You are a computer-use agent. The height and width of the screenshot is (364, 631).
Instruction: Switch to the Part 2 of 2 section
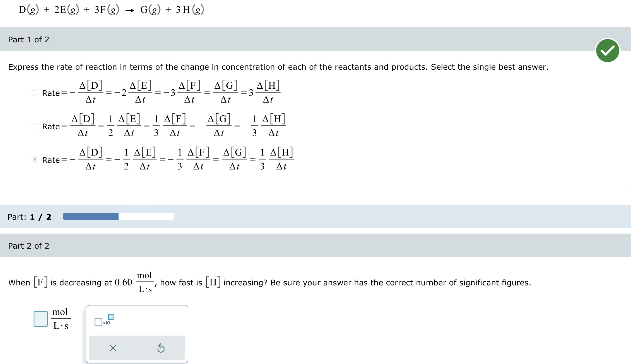[28, 246]
